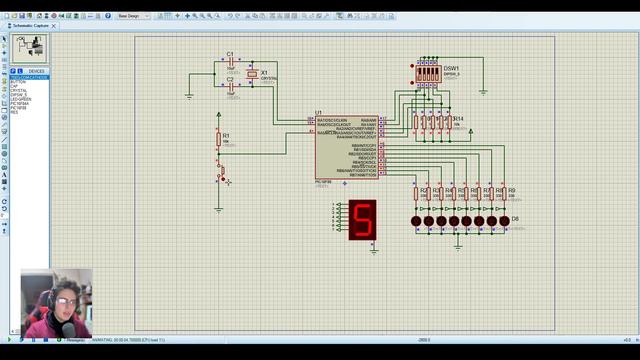Click the Open Project toolbar icon
Image resolution: width=640 pixels, height=360 pixels.
pyautogui.click(x=14, y=16)
